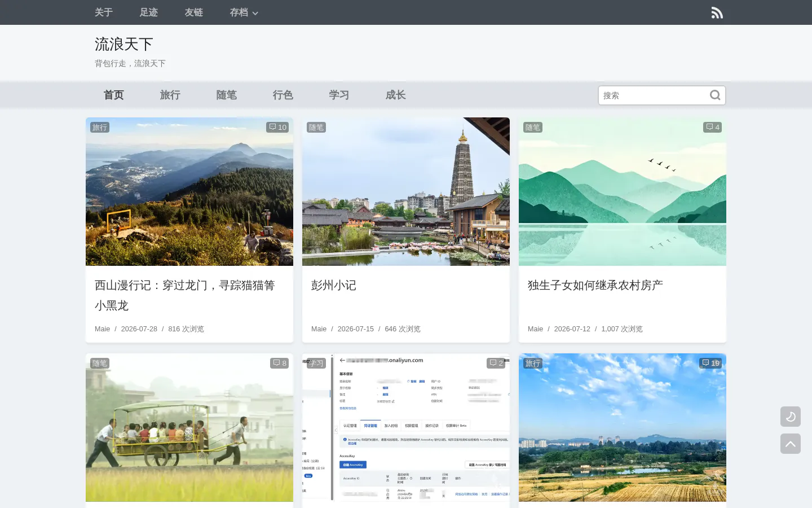Open the 行色 category tab
Viewport: 812px width, 508px height.
[283, 95]
